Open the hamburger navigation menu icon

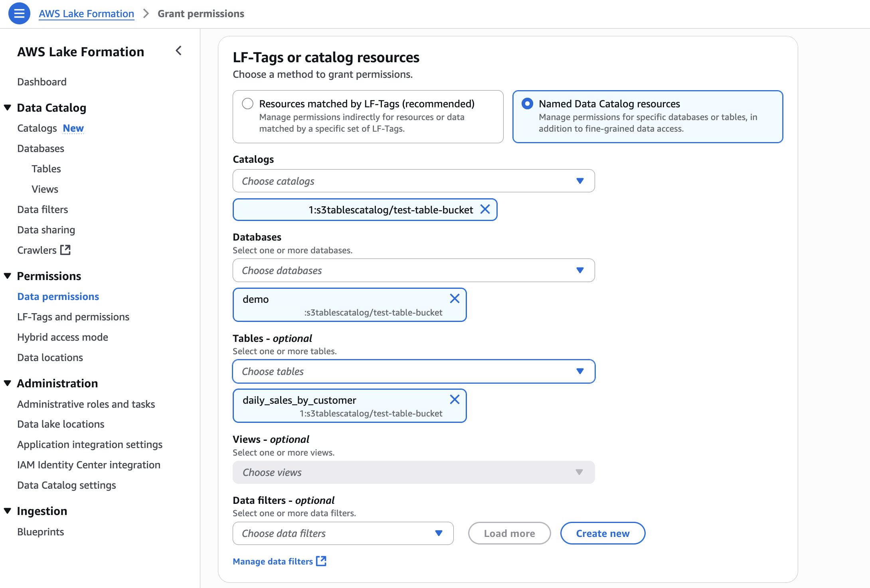click(x=19, y=14)
